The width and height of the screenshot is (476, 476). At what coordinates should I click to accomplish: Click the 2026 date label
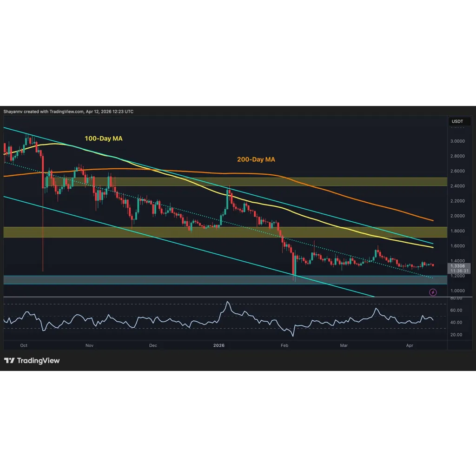click(x=219, y=345)
